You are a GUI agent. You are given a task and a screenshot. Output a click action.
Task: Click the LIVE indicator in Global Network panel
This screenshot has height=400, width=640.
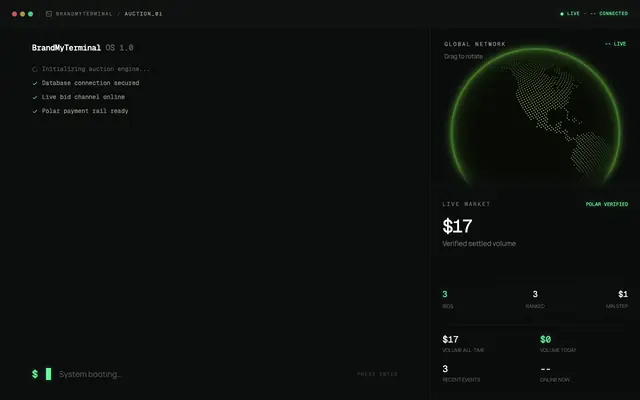616,44
